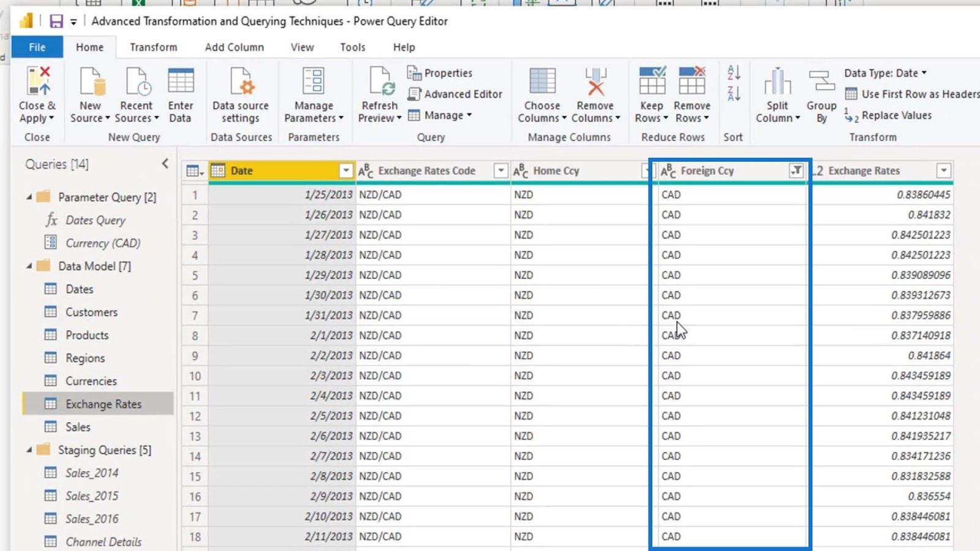Open the Help tab
980x551 pixels.
tap(404, 47)
